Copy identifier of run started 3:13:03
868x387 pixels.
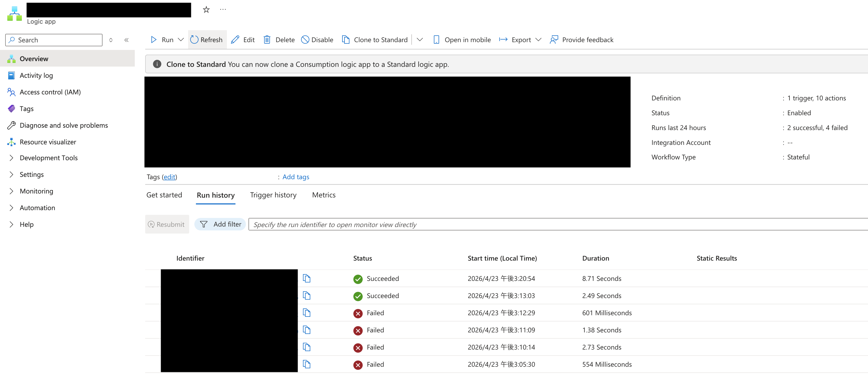coord(307,296)
